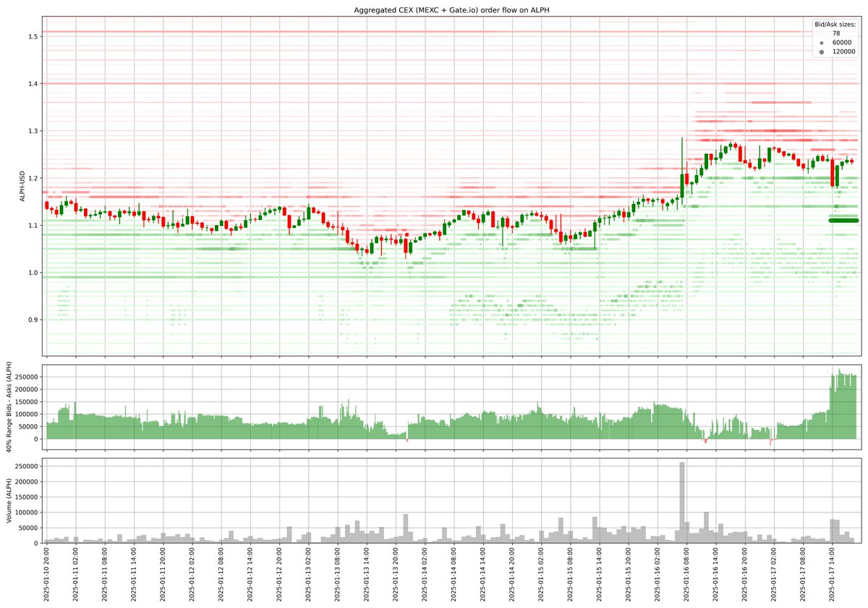
Task: Select the legend entry labeled 78
Action: 835,33
